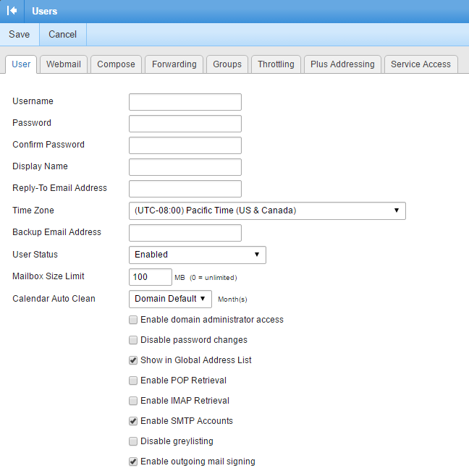Check Enable POP Retrieval
The height and width of the screenshot is (476, 469).
click(x=133, y=381)
